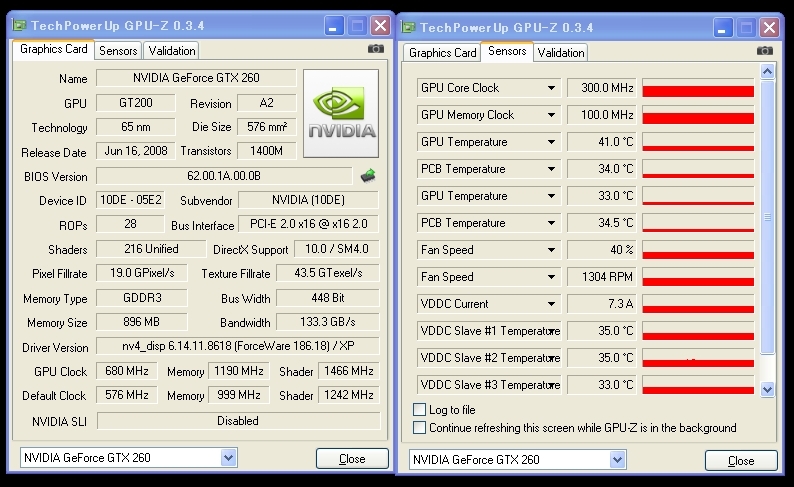This screenshot has height=487, width=794.
Task: Click Close button in left GPU-Z window
Action: [x=352, y=459]
